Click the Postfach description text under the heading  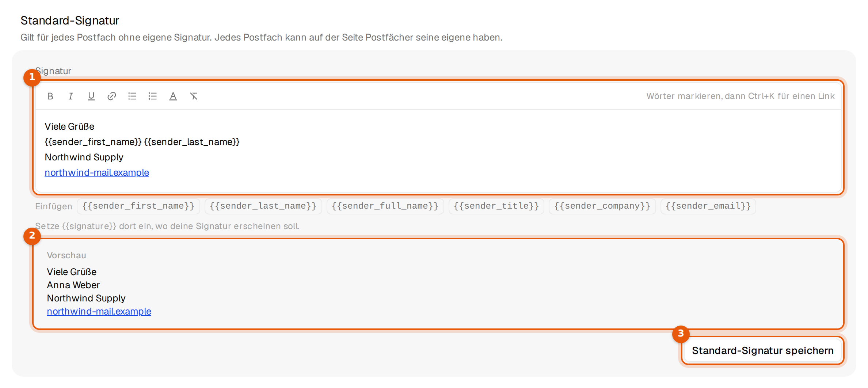262,37
